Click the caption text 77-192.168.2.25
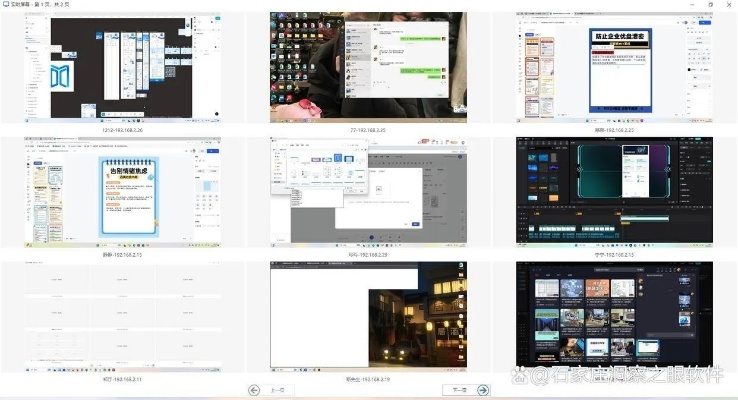Viewport: 738px width, 400px height. [x=369, y=130]
